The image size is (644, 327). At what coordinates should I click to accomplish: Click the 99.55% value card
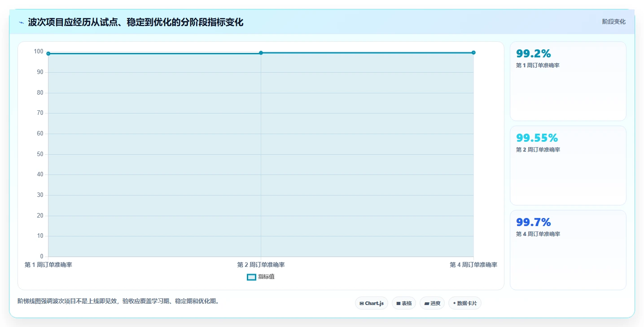[568, 166]
